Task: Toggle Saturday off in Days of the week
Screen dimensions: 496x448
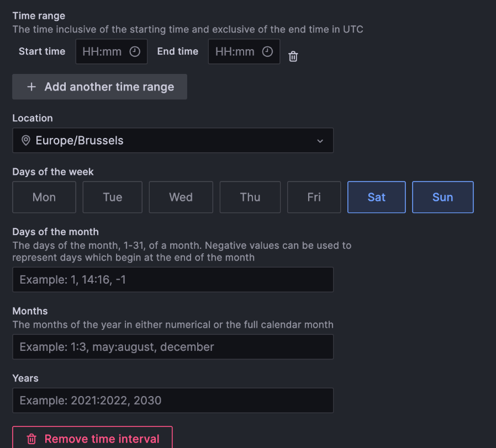Action: 376,196
